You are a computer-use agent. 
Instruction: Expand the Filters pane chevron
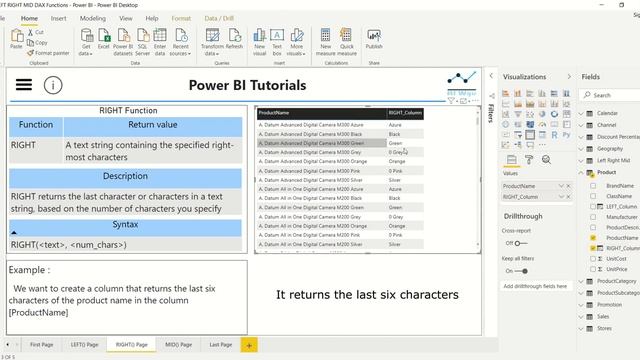tap(491, 76)
